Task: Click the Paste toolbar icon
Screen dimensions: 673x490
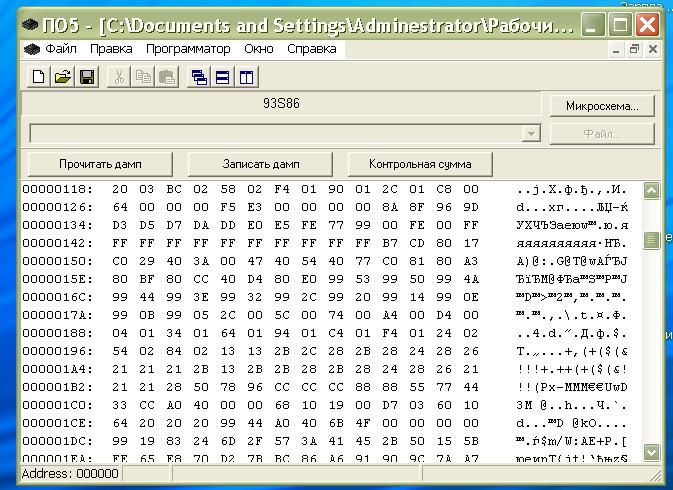Action: pos(167,77)
